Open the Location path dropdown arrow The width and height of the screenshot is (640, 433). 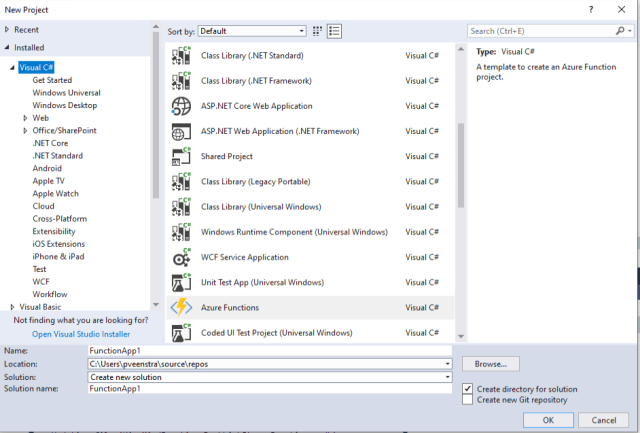[x=447, y=364]
